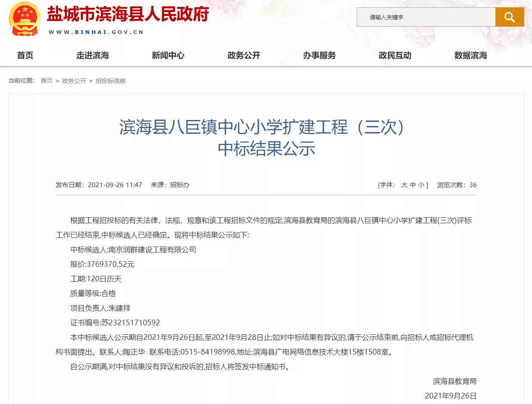Image resolution: width=532 pixels, height=404 pixels.
Task: Open the 新闻中心 navigation tab
Action: click(x=168, y=56)
